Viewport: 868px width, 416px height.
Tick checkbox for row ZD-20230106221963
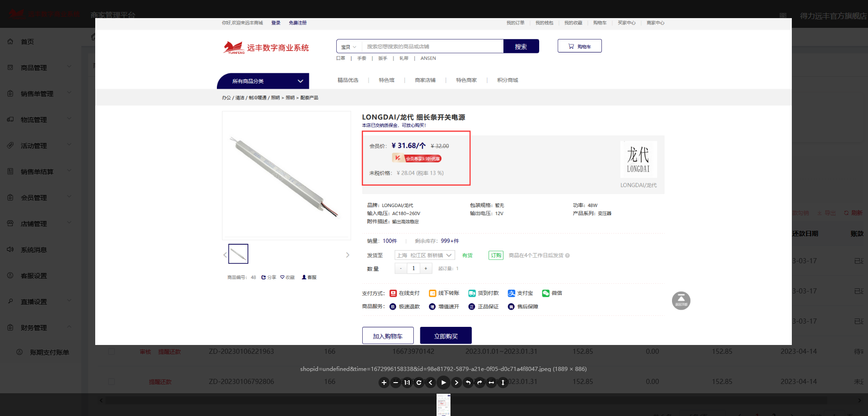111,351
